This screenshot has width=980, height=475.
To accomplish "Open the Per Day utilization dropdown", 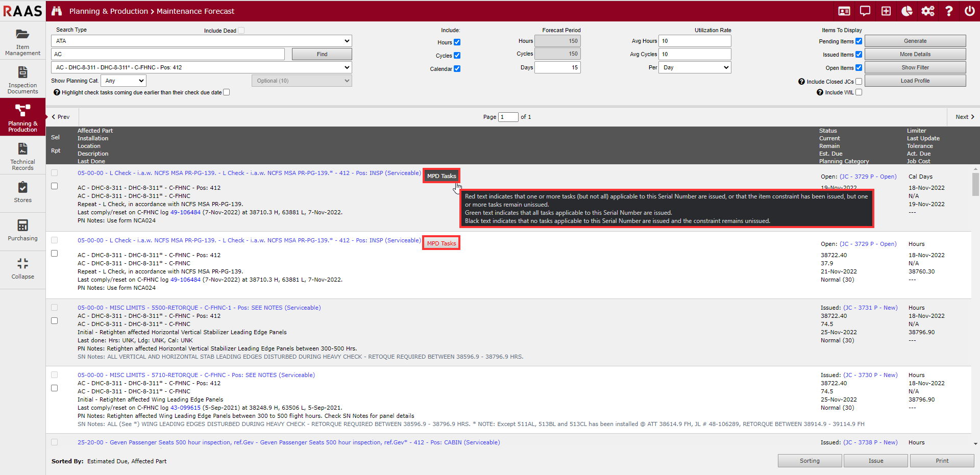I will coord(694,67).
